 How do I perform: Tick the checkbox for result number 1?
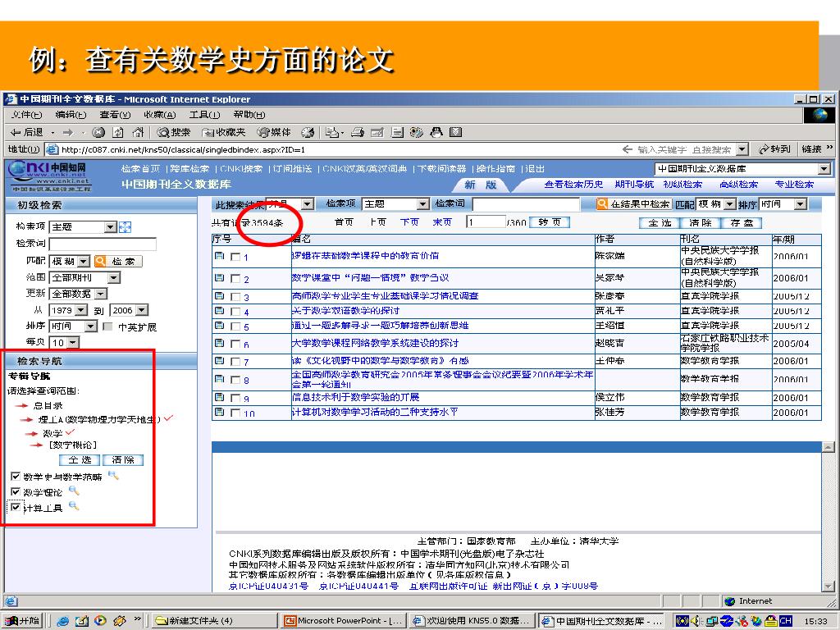coord(235,257)
